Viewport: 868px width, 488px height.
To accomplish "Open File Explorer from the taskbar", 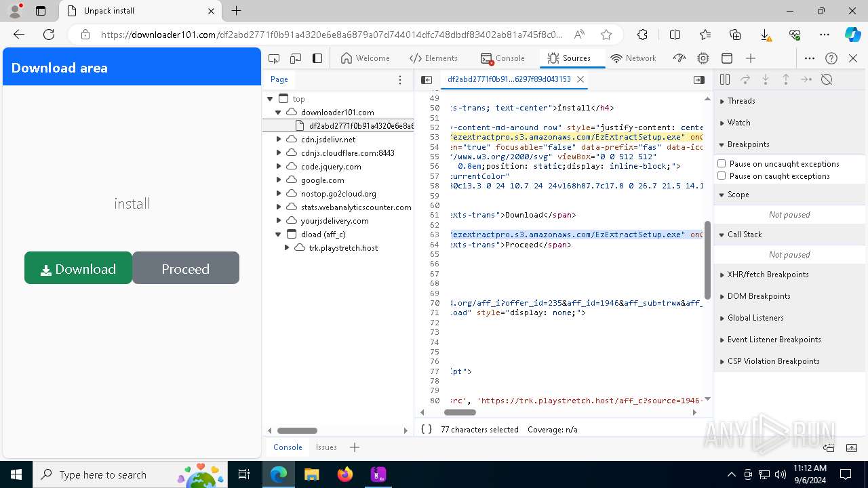I will click(x=311, y=474).
